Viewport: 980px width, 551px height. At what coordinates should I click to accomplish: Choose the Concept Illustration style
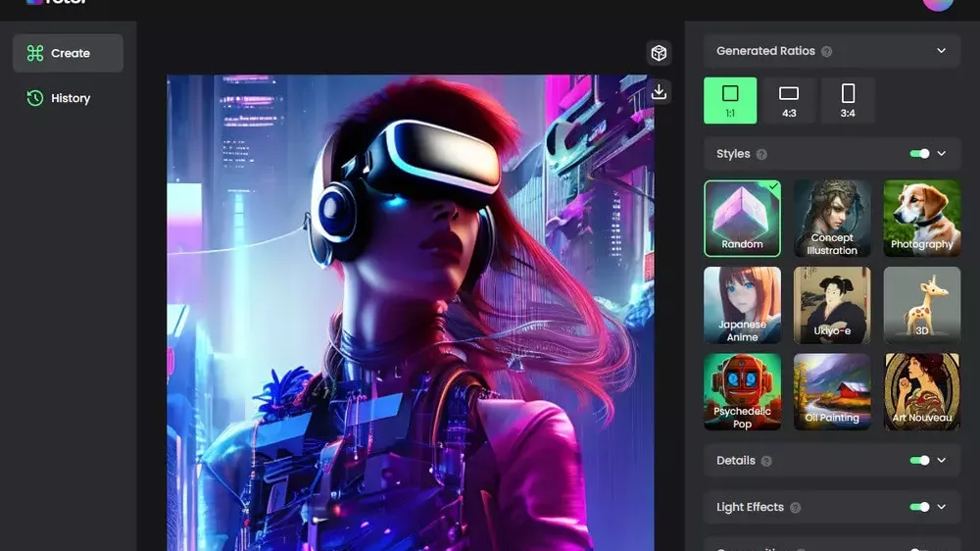coord(832,219)
